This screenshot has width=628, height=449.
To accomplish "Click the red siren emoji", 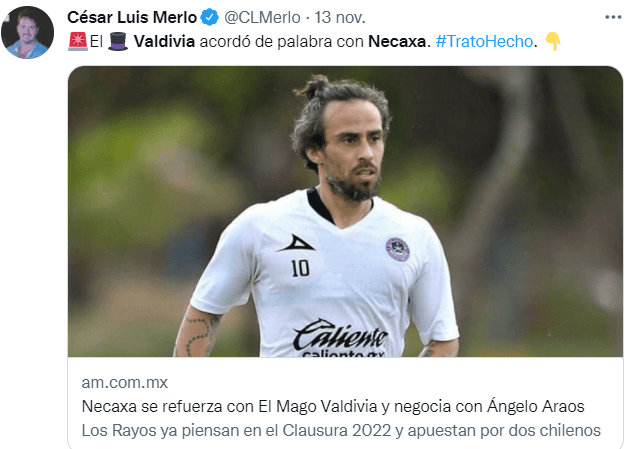I will (x=78, y=41).
